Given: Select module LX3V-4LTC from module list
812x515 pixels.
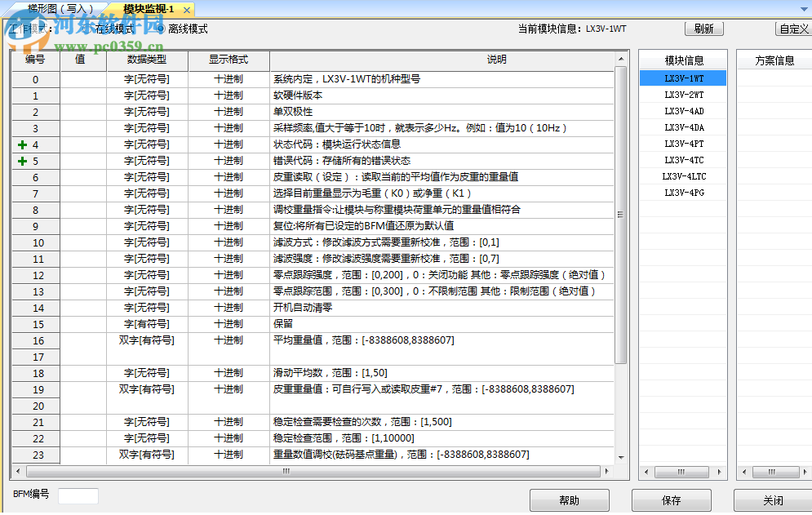Looking at the screenshot, I should (x=685, y=175).
